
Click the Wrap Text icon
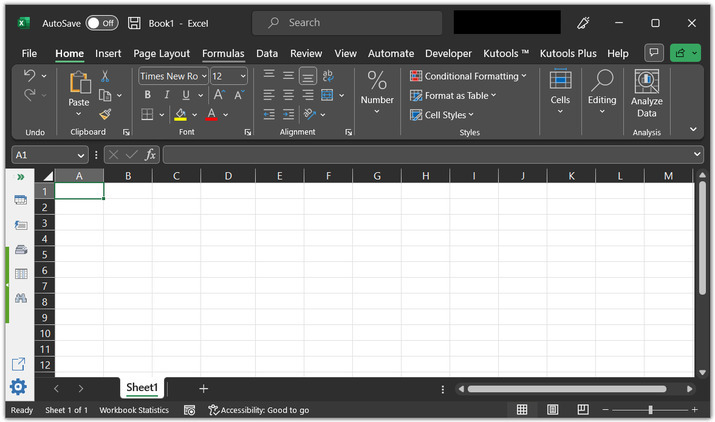pyautogui.click(x=328, y=76)
